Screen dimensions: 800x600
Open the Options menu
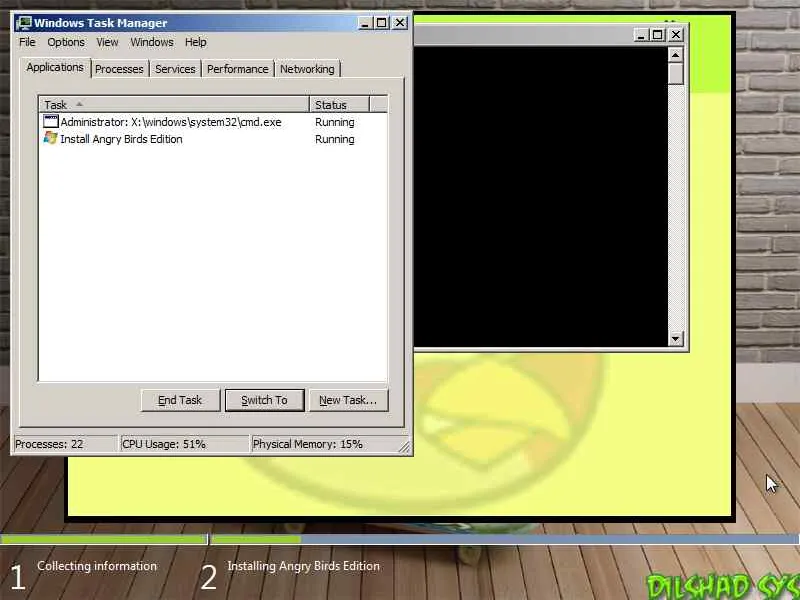66,42
